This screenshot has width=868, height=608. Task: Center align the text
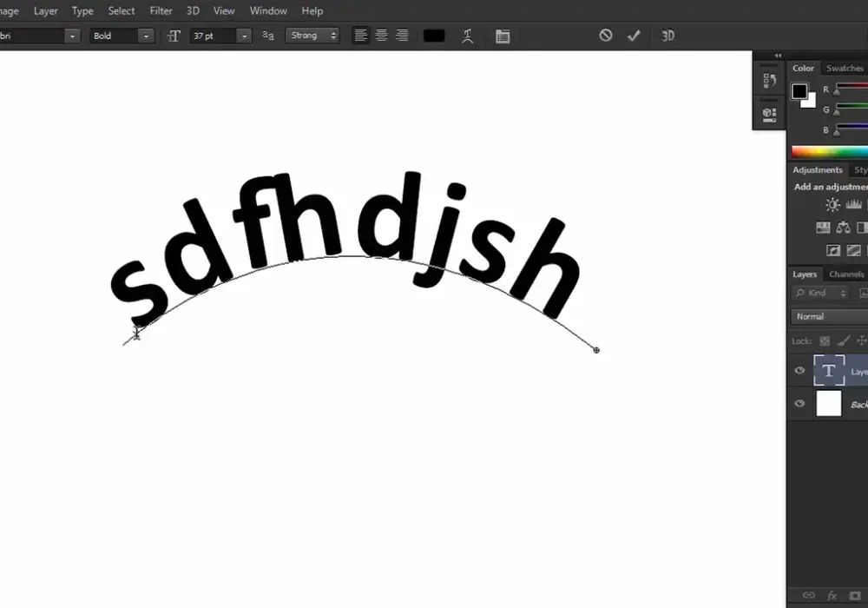tap(381, 36)
